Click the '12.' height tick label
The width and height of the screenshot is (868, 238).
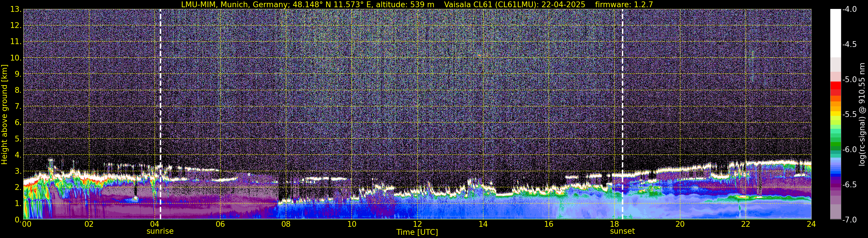(16, 25)
